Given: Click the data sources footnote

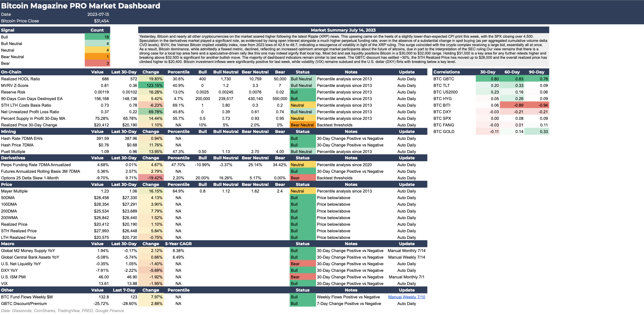Looking at the screenshot, I should click(62, 311).
